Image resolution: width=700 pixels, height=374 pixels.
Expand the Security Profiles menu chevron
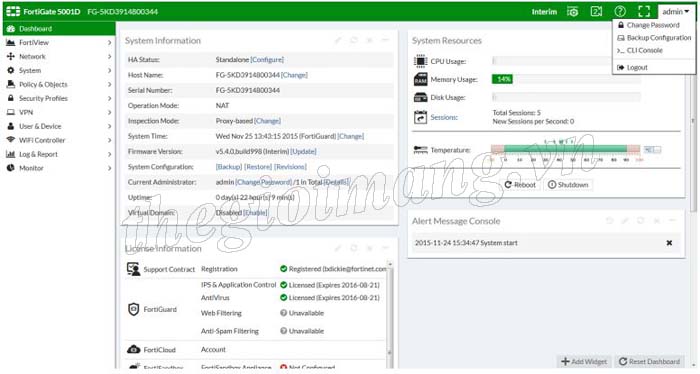[x=109, y=98]
